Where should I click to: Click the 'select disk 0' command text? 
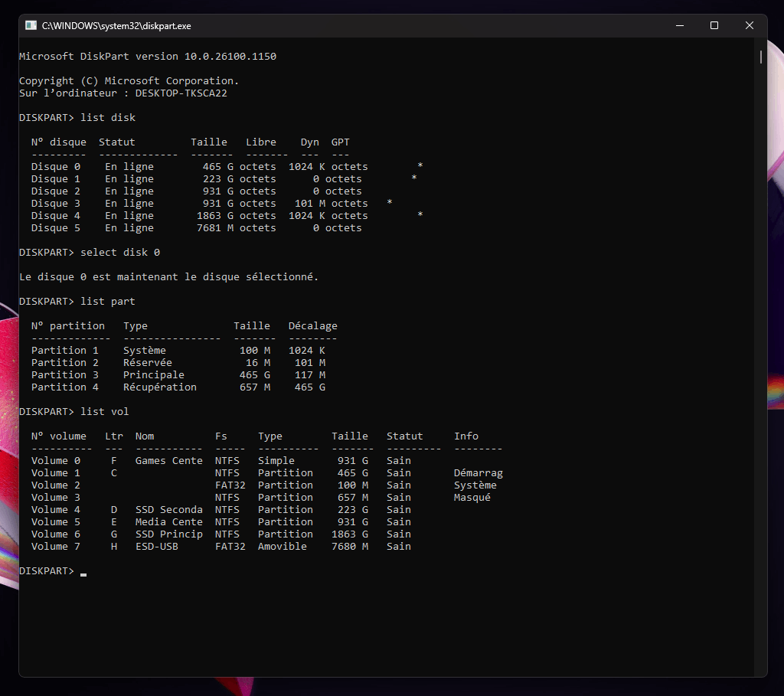click(x=120, y=253)
